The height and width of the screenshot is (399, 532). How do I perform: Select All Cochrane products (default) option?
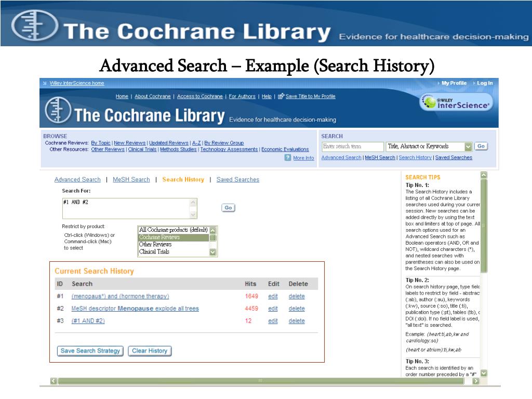[174, 230]
